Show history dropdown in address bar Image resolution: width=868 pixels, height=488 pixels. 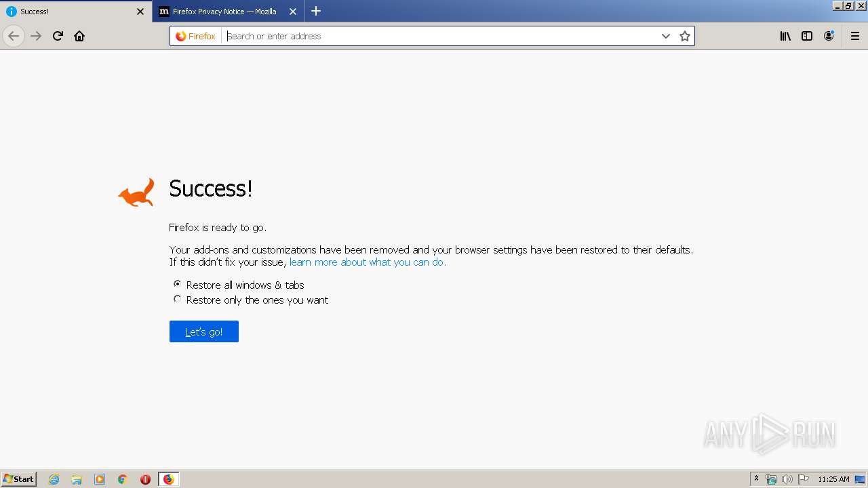click(665, 36)
